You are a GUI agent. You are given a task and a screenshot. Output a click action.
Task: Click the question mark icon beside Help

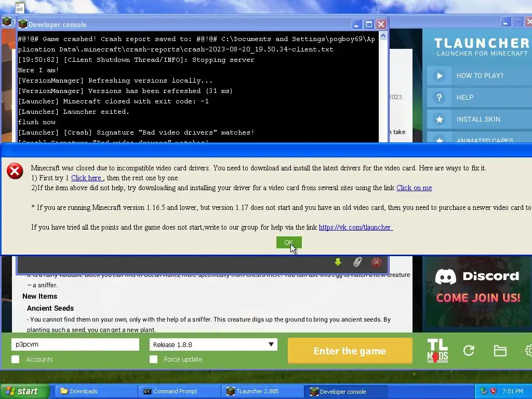[440, 97]
